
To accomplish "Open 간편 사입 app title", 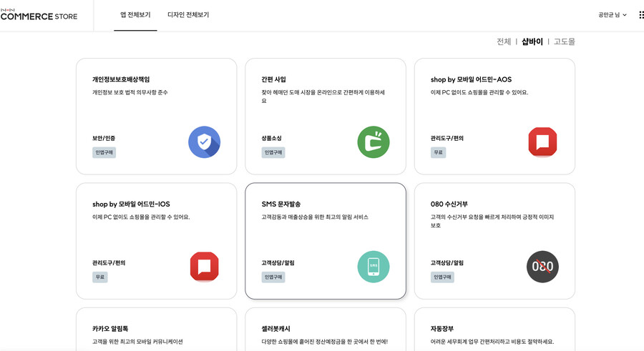I will [x=273, y=79].
